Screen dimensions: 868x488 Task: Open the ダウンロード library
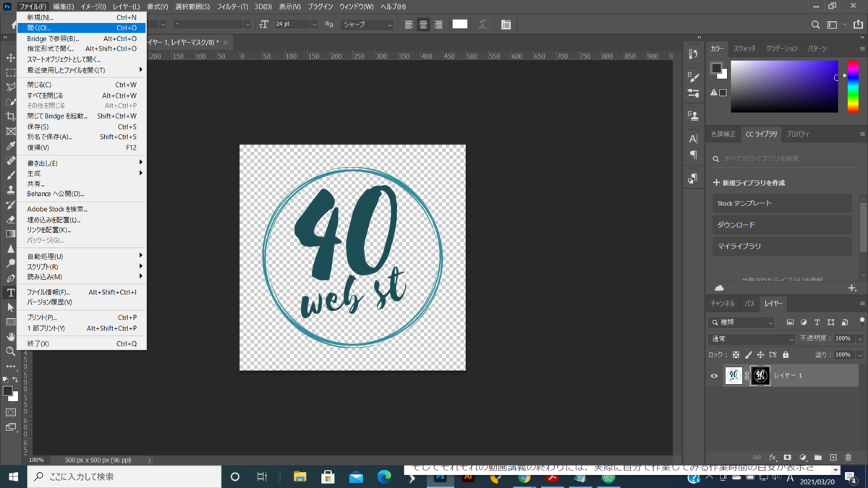[782, 225]
